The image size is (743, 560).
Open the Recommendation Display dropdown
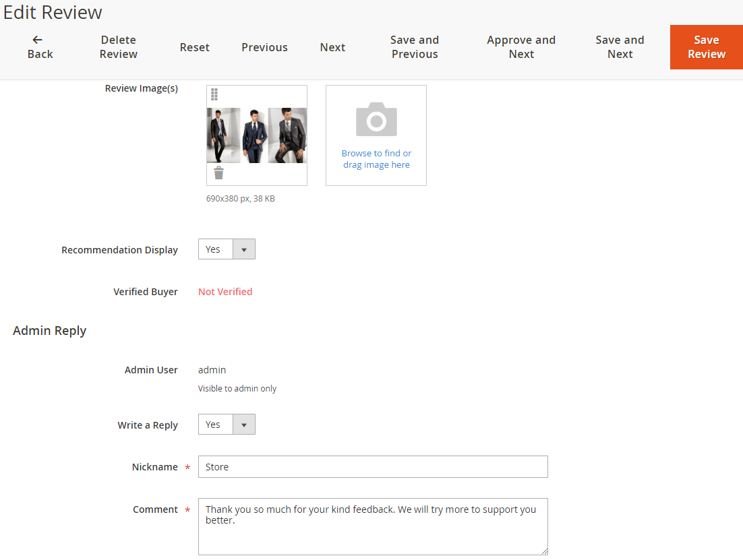pos(226,249)
